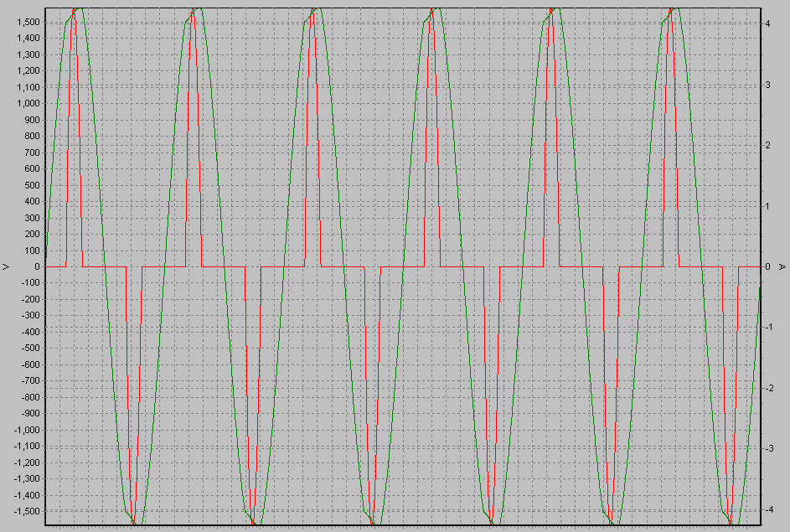This screenshot has height=532, width=790.
Task: Click the 1,300 tick label on voltage axis
Action: 28,54
